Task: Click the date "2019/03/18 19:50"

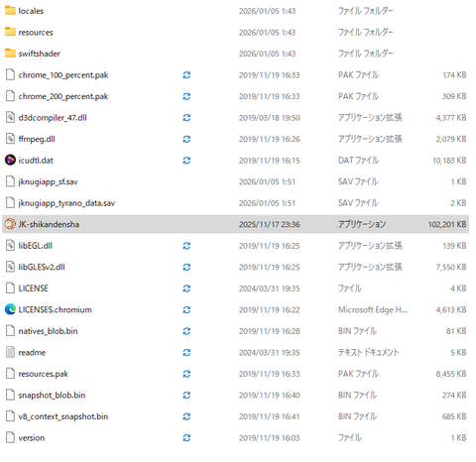Action: coord(270,118)
